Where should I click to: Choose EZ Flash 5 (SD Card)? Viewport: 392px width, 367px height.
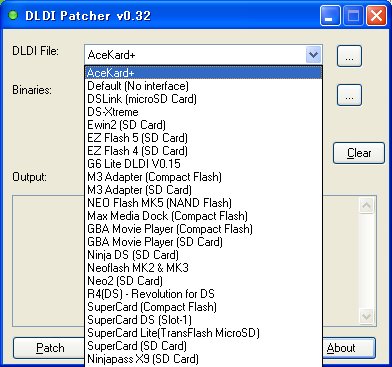(x=203, y=138)
